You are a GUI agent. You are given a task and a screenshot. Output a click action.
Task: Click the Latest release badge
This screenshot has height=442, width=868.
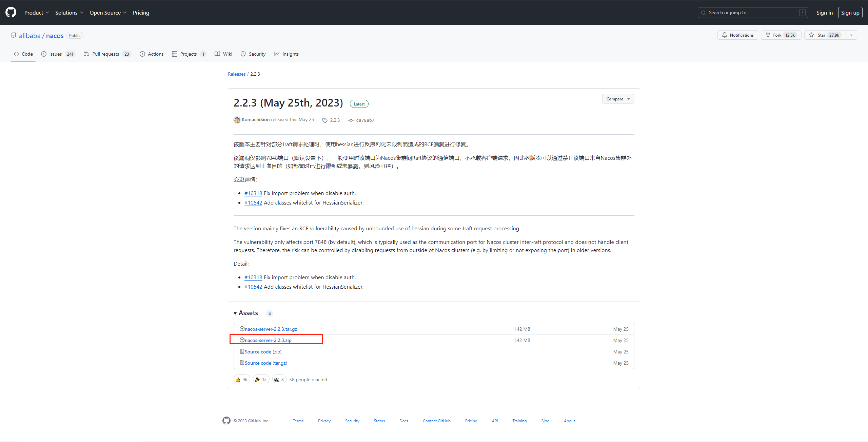[359, 104]
